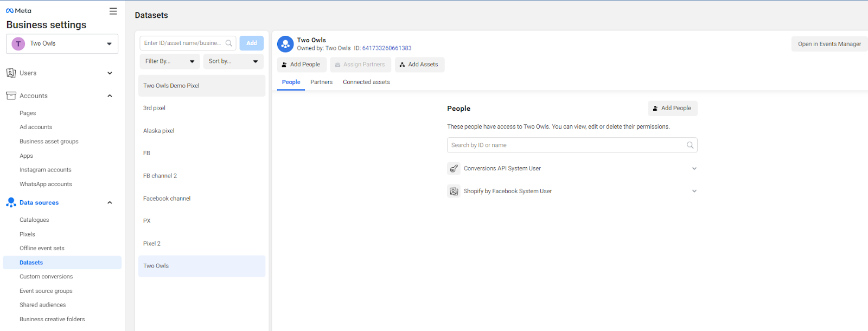Open Ad accounts in the sidebar
The width and height of the screenshot is (868, 331).
coord(36,128)
